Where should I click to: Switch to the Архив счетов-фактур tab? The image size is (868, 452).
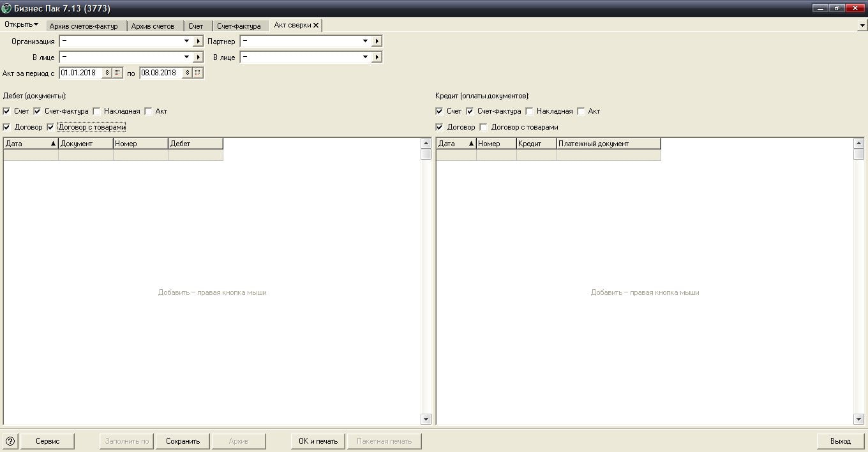84,26
